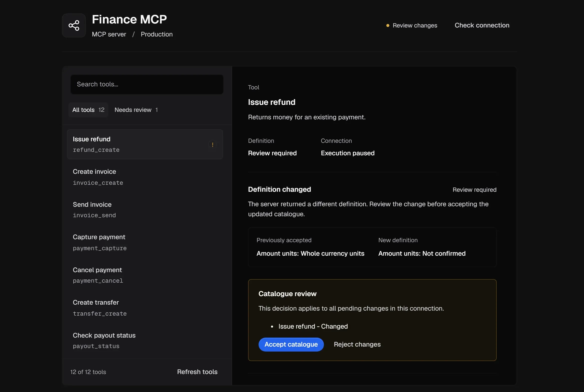This screenshot has height=392, width=584.
Task: Click the invoice_create identifier text
Action: pos(98,183)
